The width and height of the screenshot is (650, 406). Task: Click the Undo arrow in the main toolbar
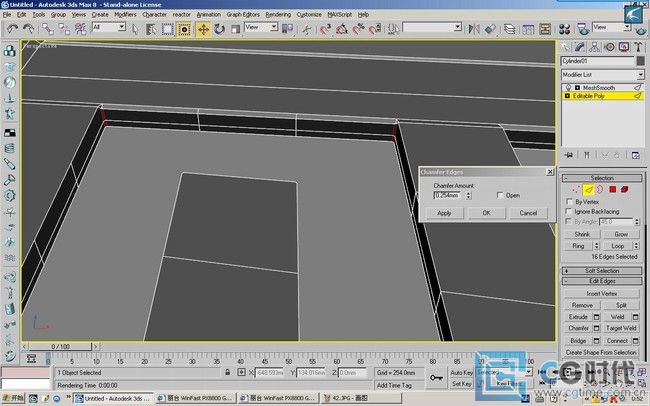(x=12, y=29)
